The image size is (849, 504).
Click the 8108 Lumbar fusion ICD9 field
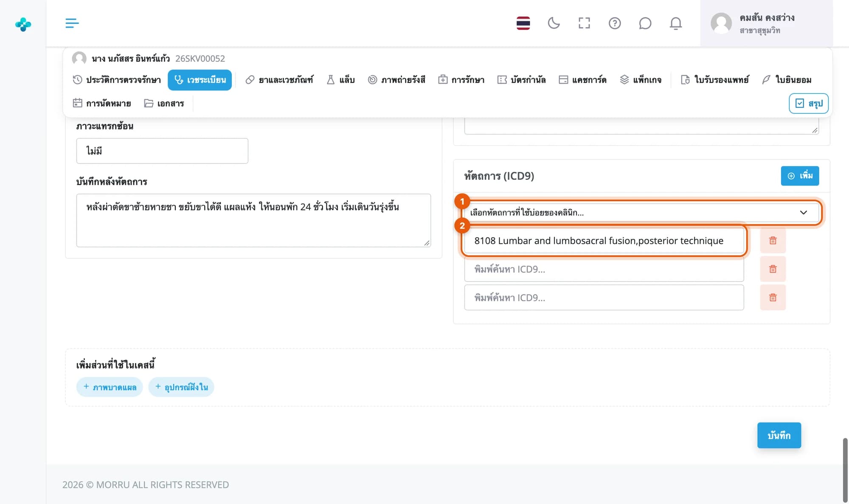tap(604, 241)
